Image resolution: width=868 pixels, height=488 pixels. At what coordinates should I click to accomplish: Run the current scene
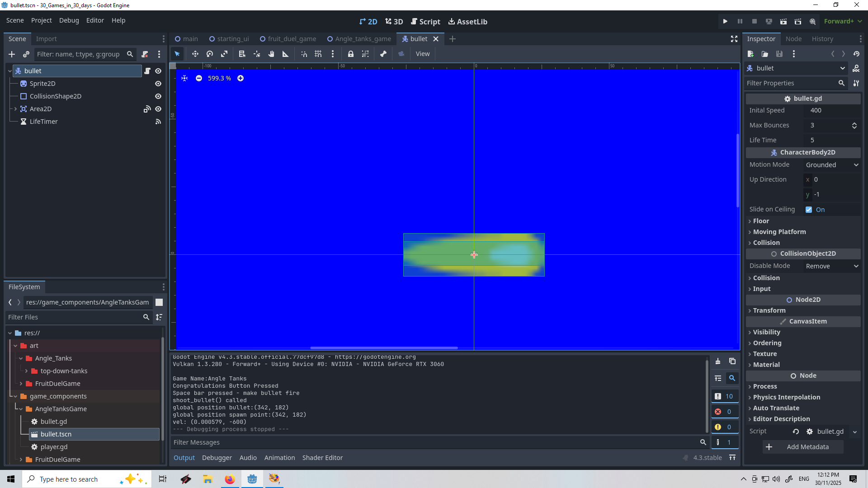(783, 21)
